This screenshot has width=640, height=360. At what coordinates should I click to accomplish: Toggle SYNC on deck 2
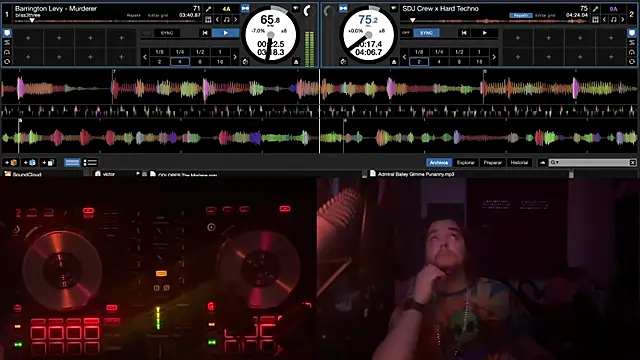tap(426, 33)
